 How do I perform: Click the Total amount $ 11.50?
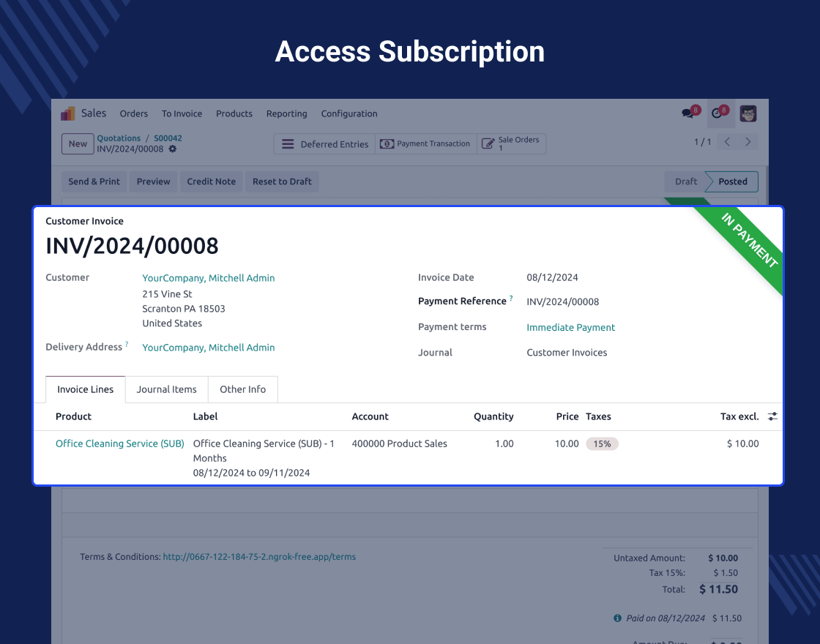[718, 589]
